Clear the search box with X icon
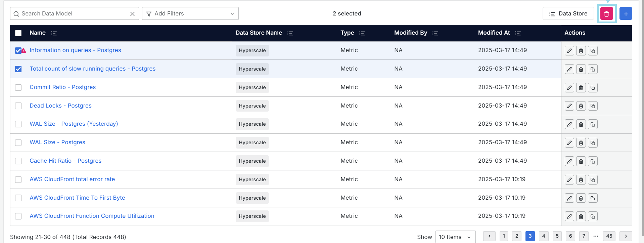 pyautogui.click(x=132, y=14)
